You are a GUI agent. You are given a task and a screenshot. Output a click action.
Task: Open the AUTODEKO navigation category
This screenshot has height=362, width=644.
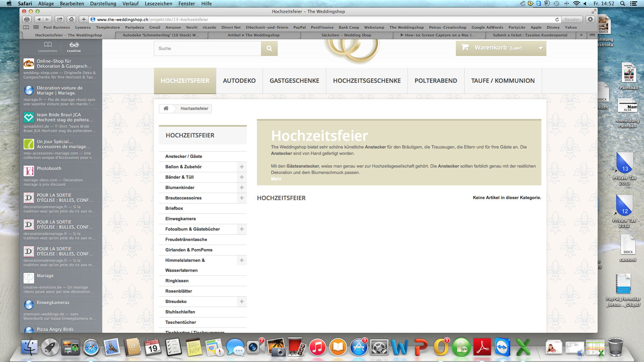[239, 81]
